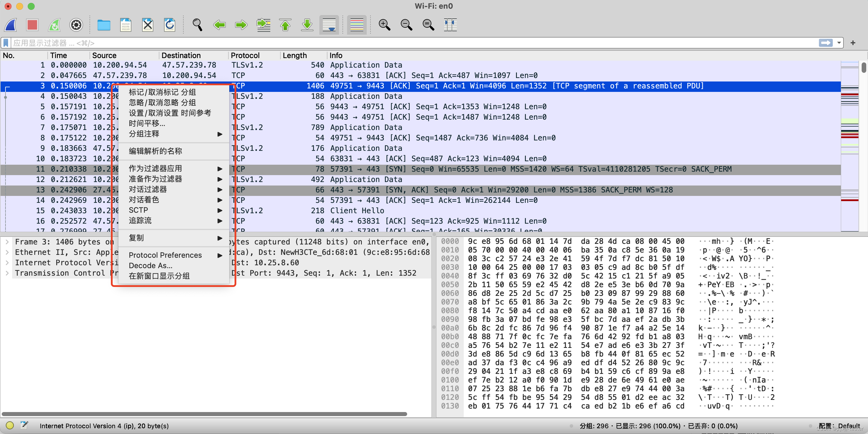Save this capture file
868x434 pixels.
pyautogui.click(x=126, y=25)
